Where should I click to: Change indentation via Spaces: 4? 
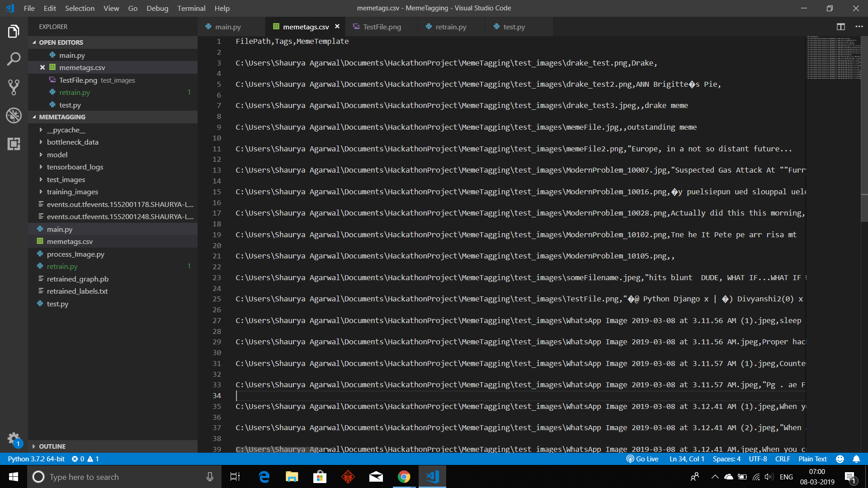click(726, 459)
